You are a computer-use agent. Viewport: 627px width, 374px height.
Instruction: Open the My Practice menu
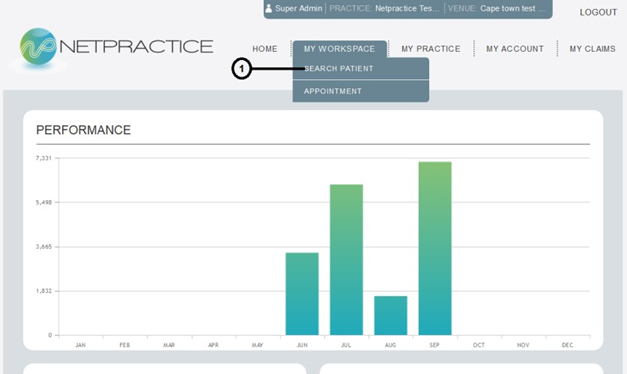431,49
